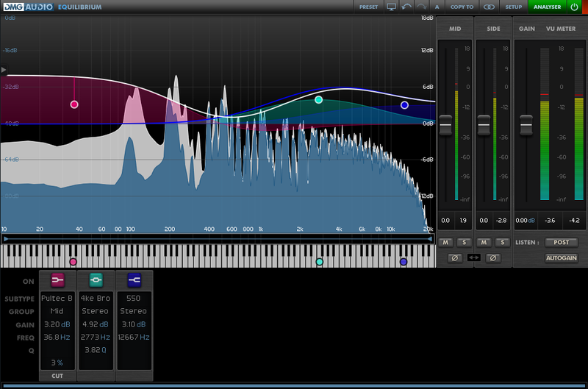
Task: Mute the Mid channel
Action: (x=445, y=242)
